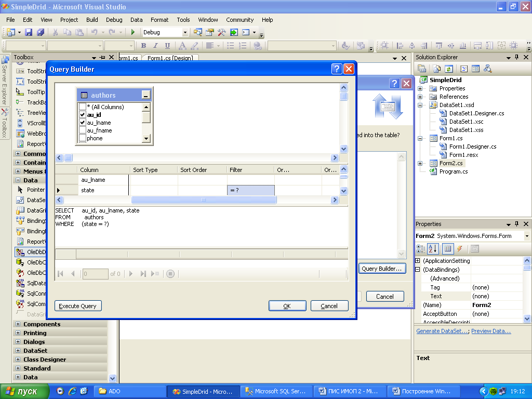Viewport: 532px width, 399px height.
Task: Click the state Filter cell showing = ?
Action: 251,190
